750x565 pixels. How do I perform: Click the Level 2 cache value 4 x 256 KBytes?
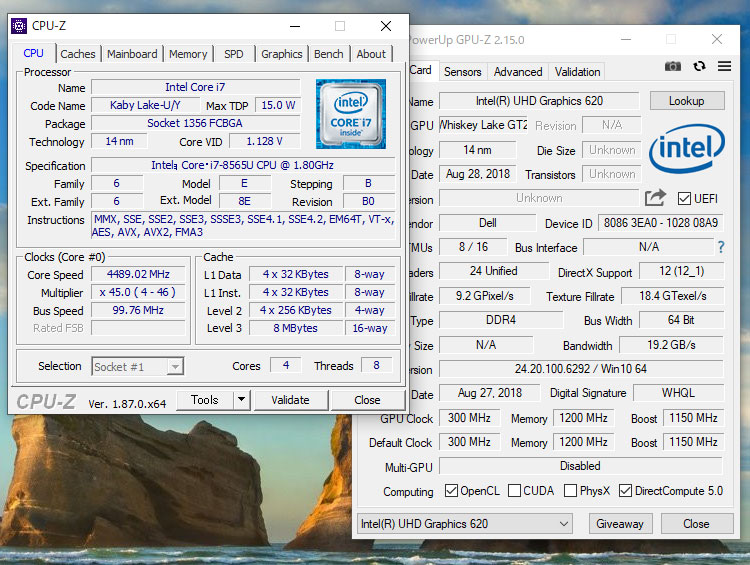[296, 310]
